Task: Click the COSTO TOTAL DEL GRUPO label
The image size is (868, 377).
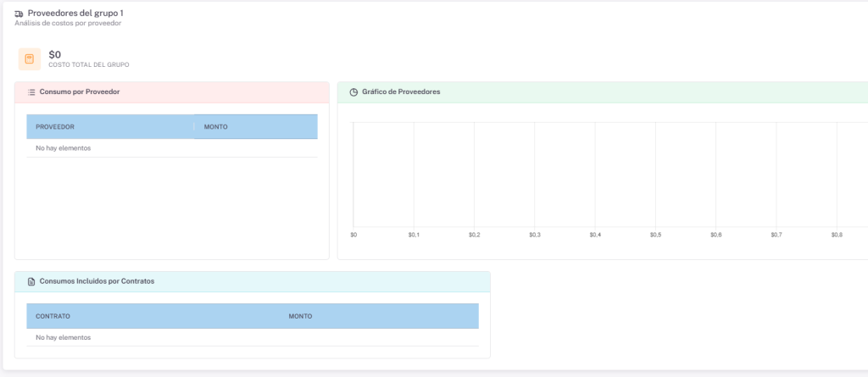Action: tap(89, 65)
